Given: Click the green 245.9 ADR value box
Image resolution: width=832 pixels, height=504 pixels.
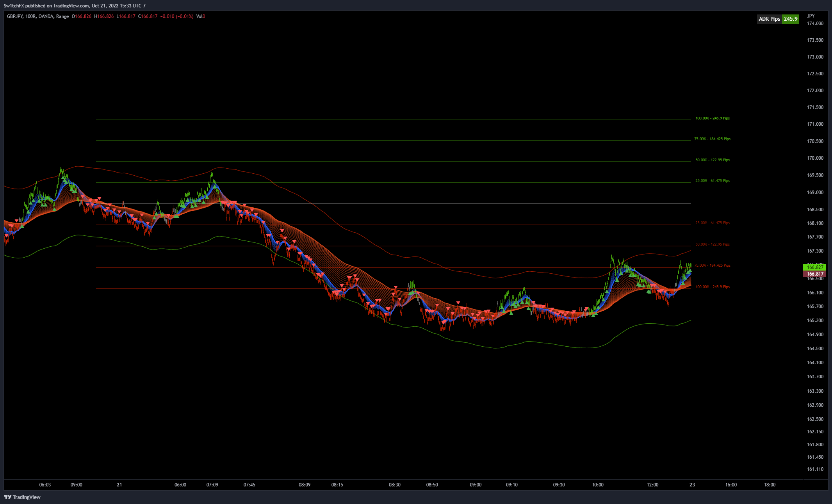Looking at the screenshot, I should pyautogui.click(x=791, y=19).
